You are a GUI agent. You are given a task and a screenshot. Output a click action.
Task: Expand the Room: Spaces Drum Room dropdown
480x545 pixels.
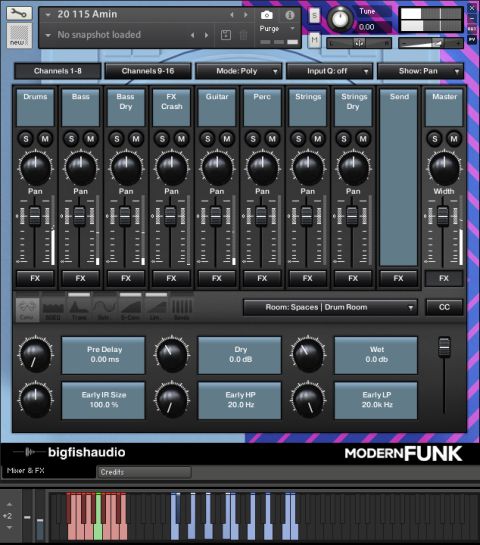pos(330,307)
